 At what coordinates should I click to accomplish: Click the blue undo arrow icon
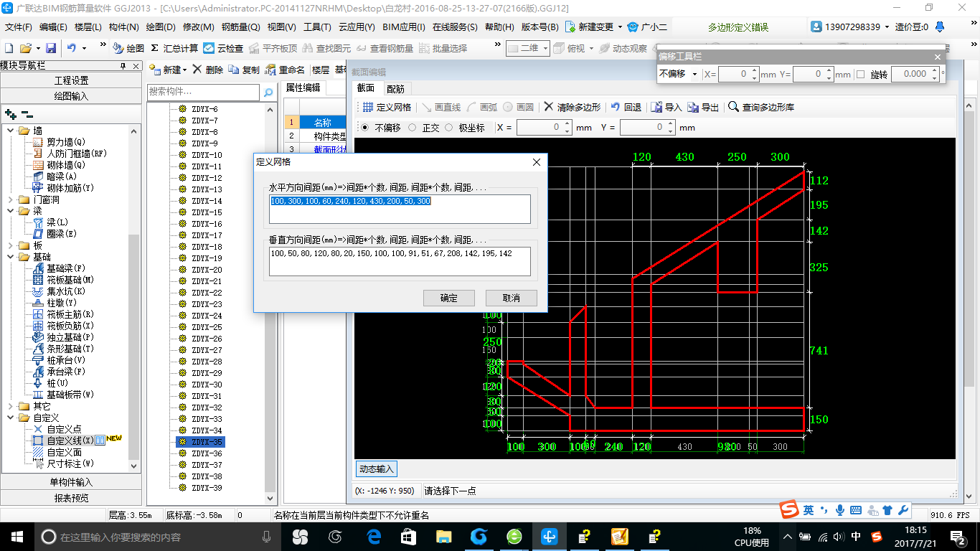72,48
